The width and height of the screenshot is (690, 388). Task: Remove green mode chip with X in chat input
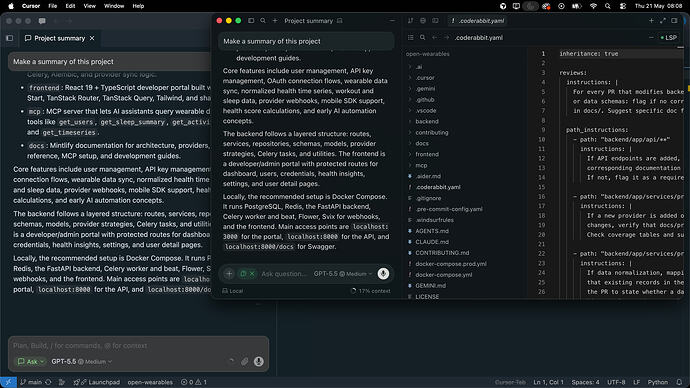252,274
